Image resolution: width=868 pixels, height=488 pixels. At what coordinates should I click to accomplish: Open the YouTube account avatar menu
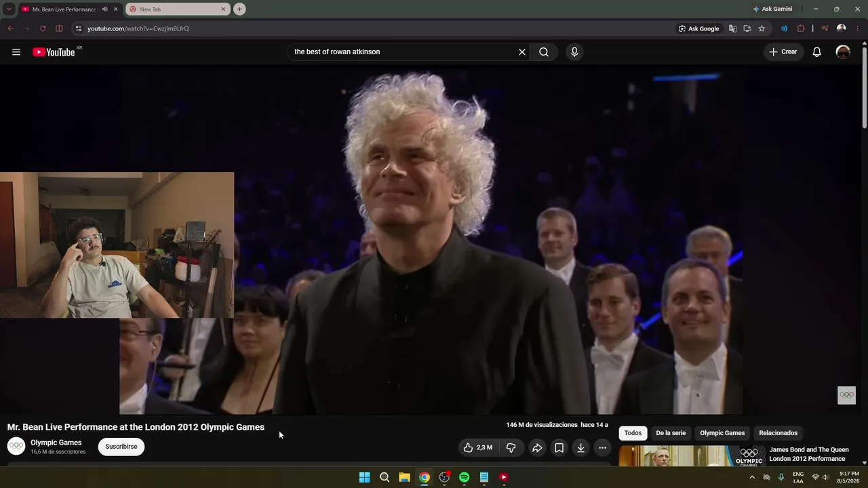pyautogui.click(x=843, y=52)
